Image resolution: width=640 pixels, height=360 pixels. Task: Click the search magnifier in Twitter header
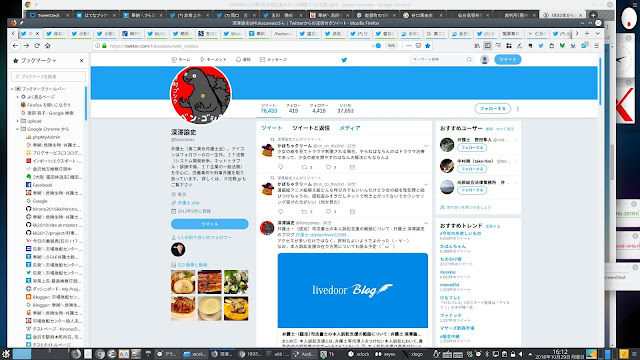tap(469, 60)
